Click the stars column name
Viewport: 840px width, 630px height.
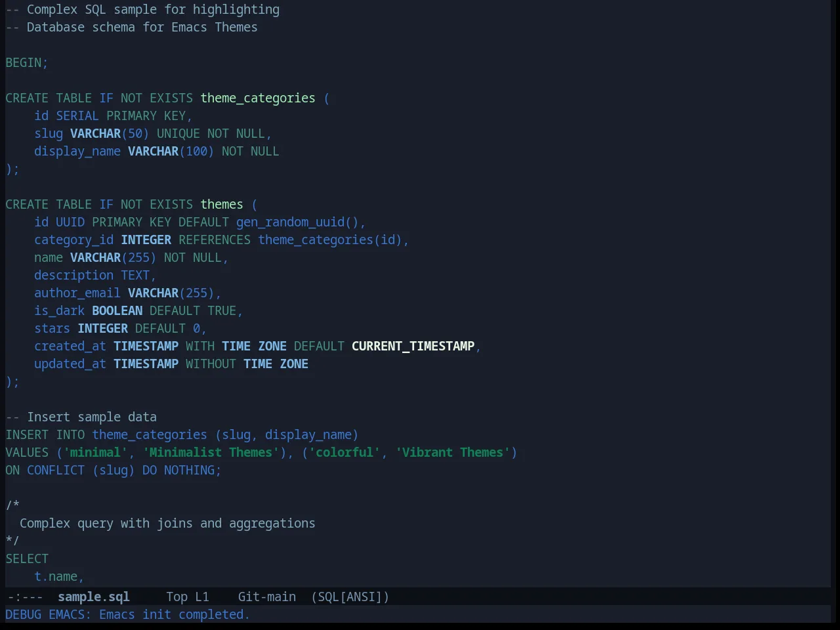coord(52,328)
